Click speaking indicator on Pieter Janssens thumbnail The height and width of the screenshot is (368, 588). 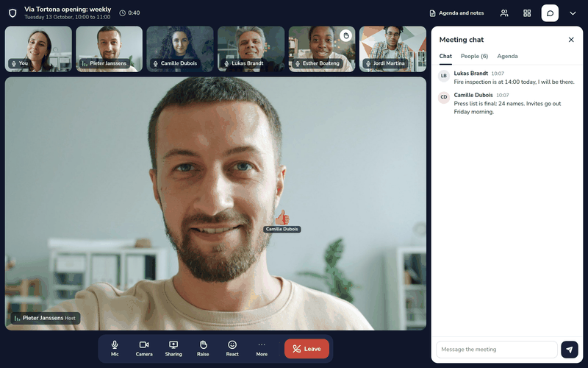click(x=85, y=63)
